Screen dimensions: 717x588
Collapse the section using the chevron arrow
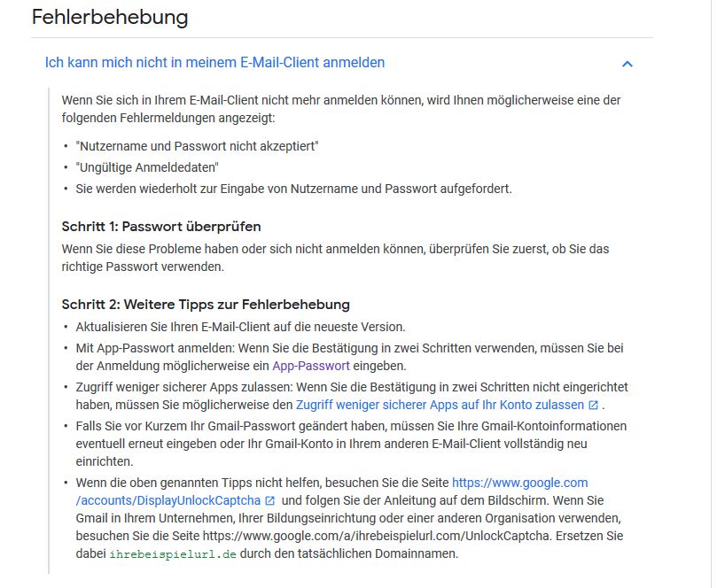pos(627,64)
